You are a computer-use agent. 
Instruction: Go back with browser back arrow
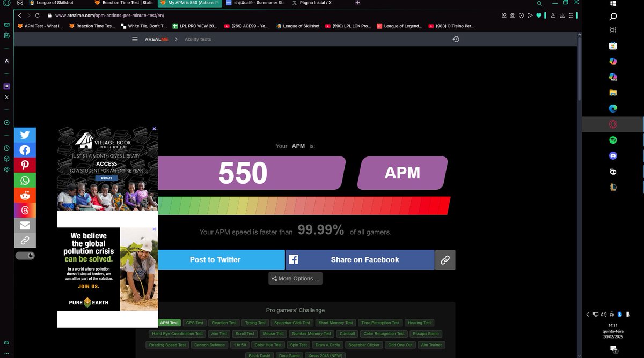20,16
